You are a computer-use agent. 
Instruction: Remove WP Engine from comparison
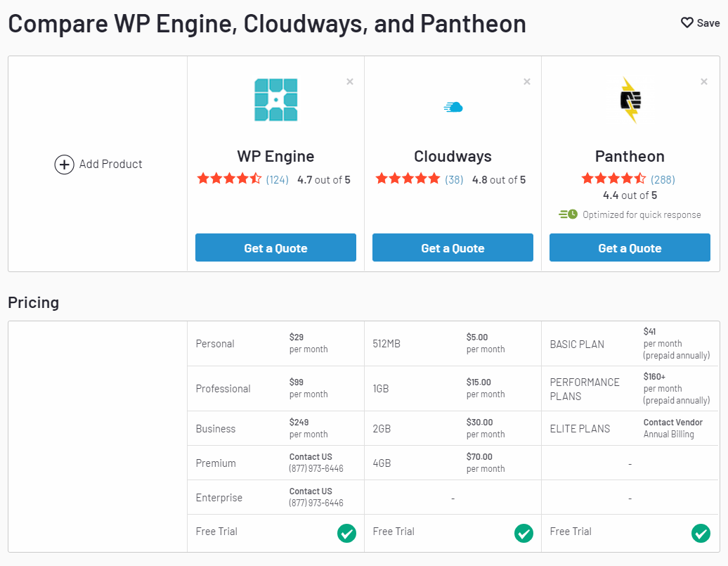pos(350,82)
